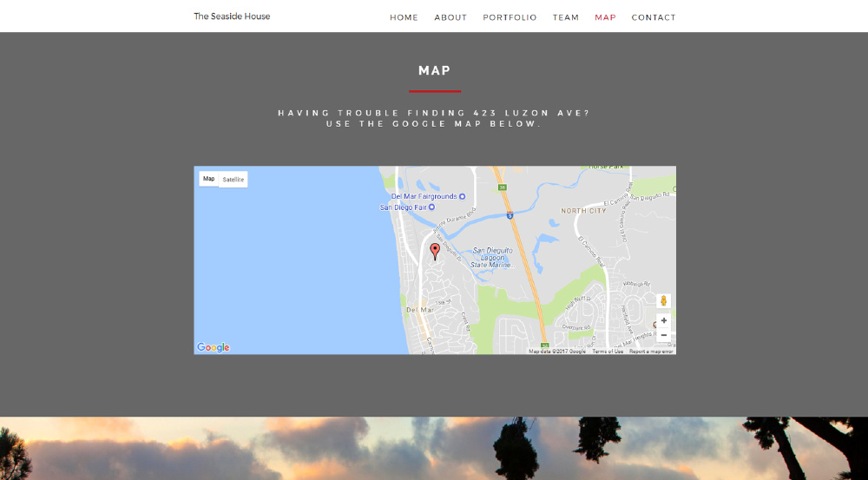Click San Dieguito Lagoon State Marine label
This screenshot has width=868, height=480.
point(492,258)
